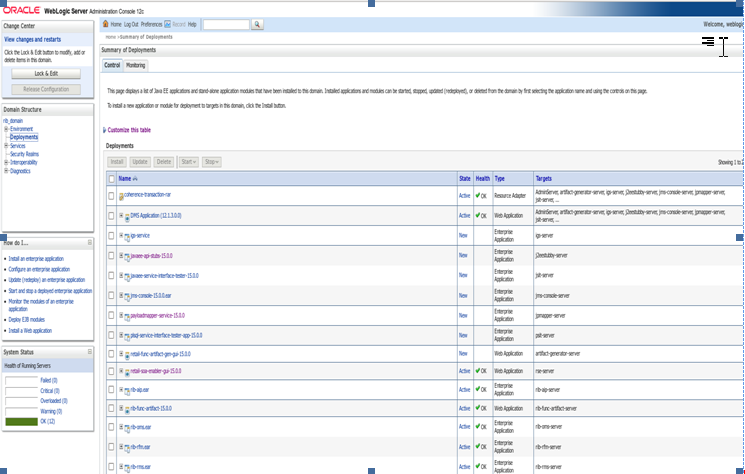Expand the DMS Application deployment row
This screenshot has height=474, width=745.
(x=121, y=216)
